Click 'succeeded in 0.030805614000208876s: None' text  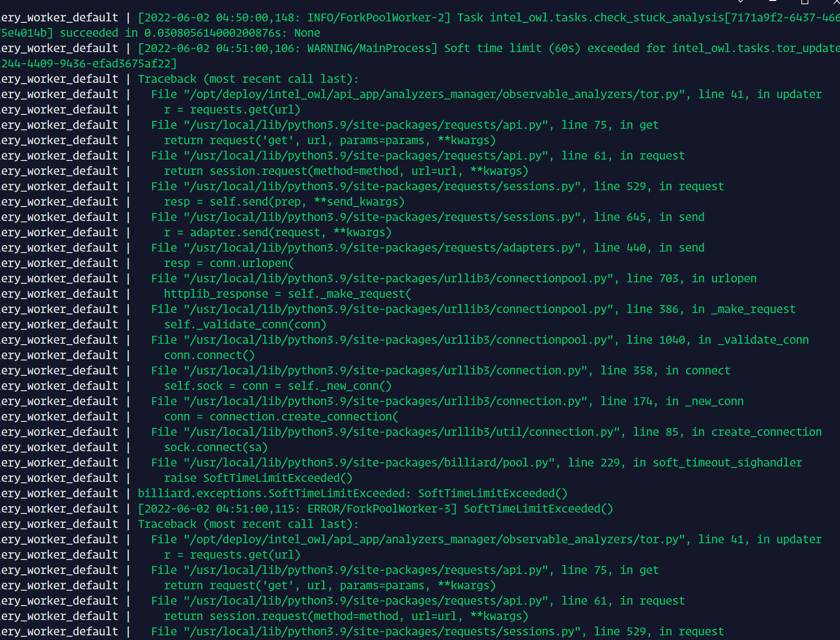[190, 33]
